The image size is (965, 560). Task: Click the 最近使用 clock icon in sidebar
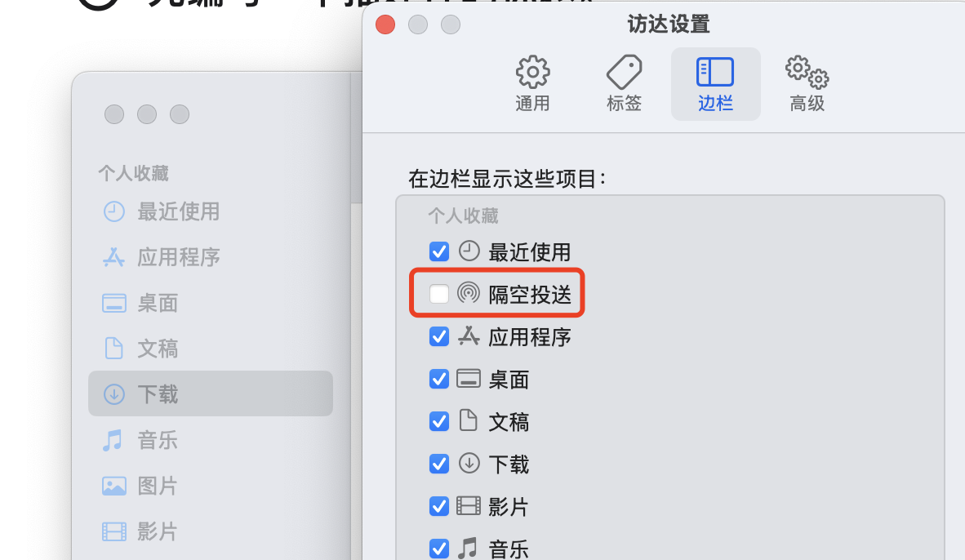113,211
